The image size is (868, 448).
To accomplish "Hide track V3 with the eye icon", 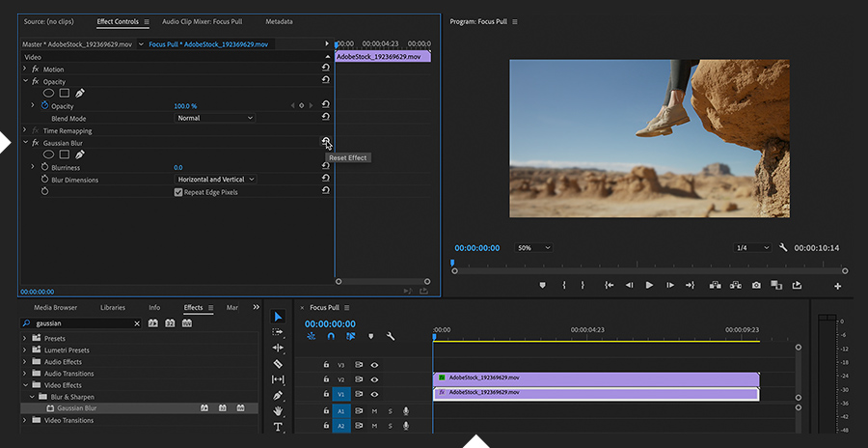I will 374,365.
